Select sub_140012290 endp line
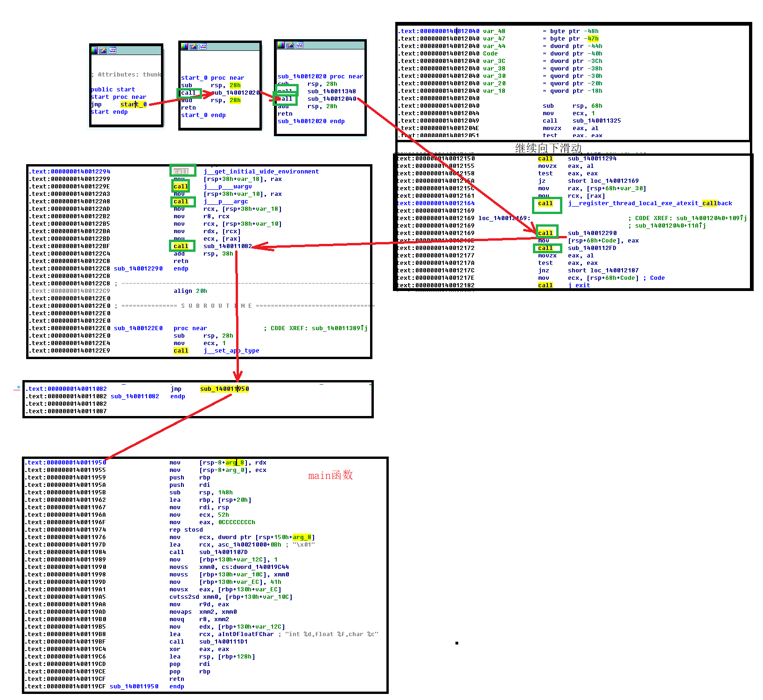 [151, 269]
